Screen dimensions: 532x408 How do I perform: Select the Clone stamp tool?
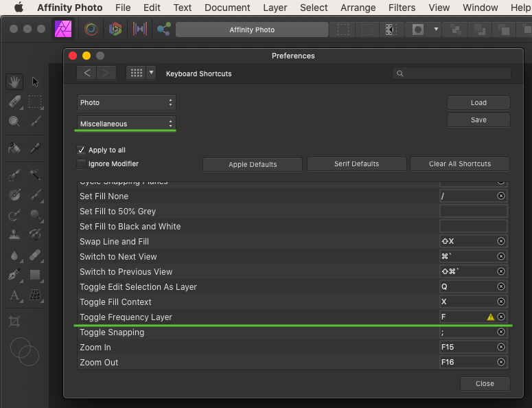14,234
